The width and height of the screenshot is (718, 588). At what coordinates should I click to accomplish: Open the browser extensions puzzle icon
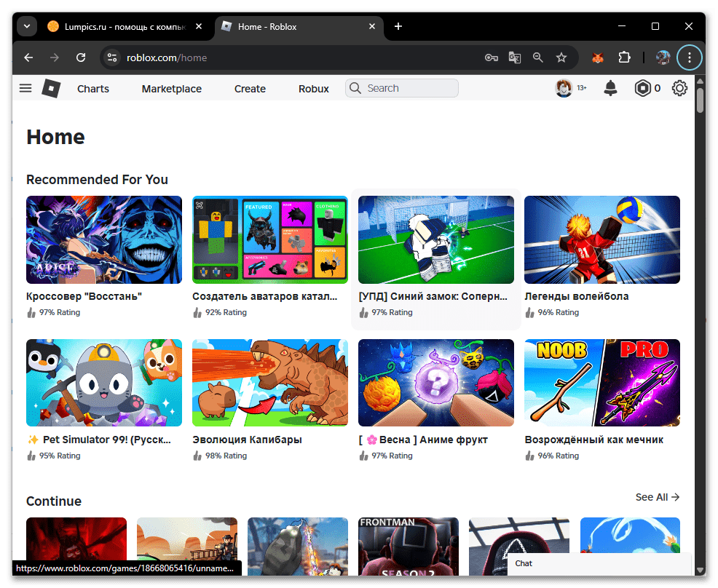(624, 57)
